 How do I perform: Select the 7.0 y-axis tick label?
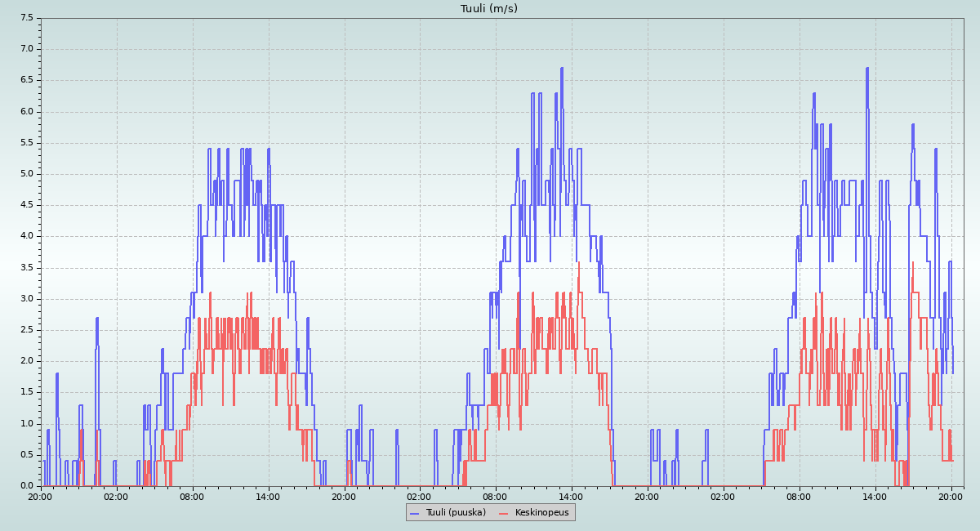pyautogui.click(x=26, y=48)
